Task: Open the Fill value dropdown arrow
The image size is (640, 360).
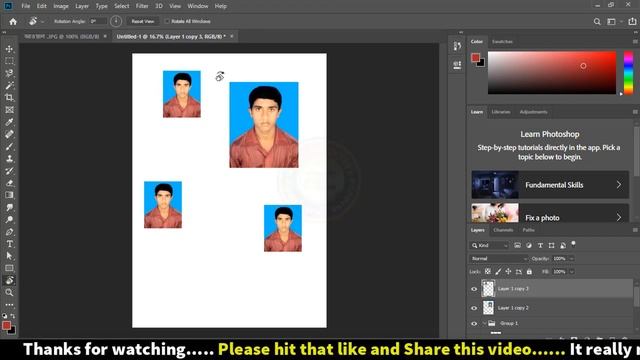Action: [x=571, y=271]
